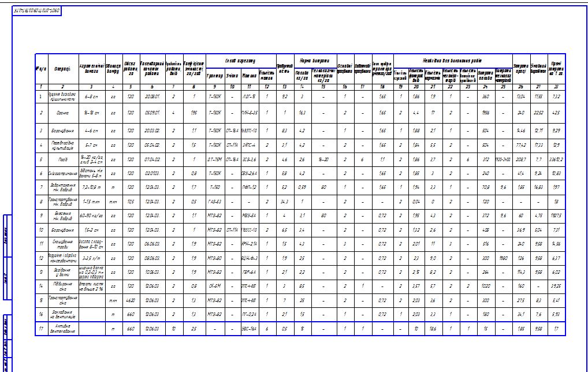This screenshot has height=372, width=588.
Task: Click the 'Снігозатримання' operation cell
Action: 63,174
